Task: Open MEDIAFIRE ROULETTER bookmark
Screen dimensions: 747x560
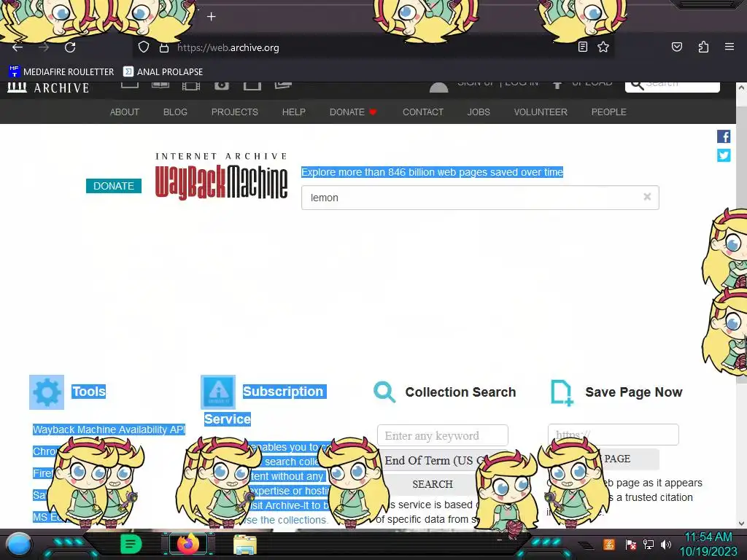Action: pos(61,71)
